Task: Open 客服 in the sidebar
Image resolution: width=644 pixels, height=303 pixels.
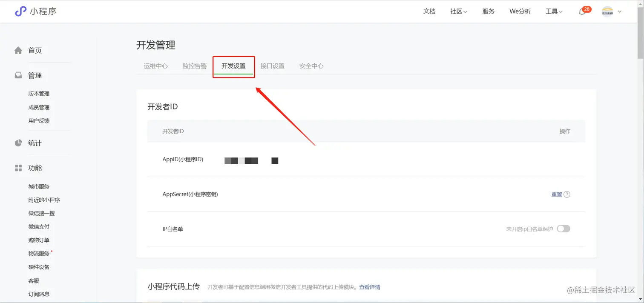Action: tap(34, 281)
